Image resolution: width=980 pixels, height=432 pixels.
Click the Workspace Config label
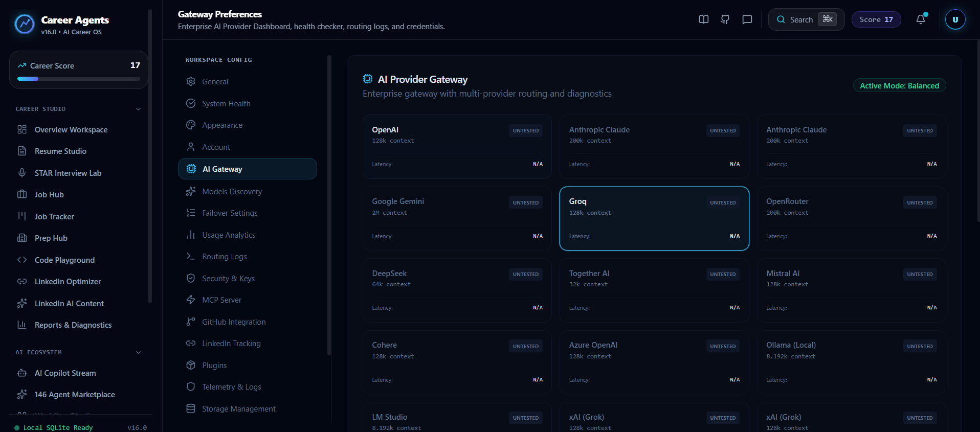(x=218, y=60)
